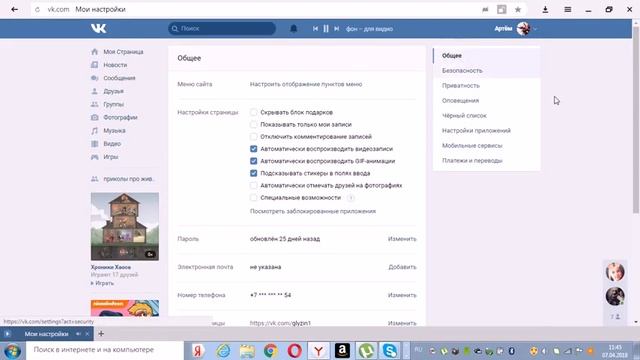This screenshot has width=640, height=360.
Task: Close the Мои настройки browser tab
Action: (87, 334)
